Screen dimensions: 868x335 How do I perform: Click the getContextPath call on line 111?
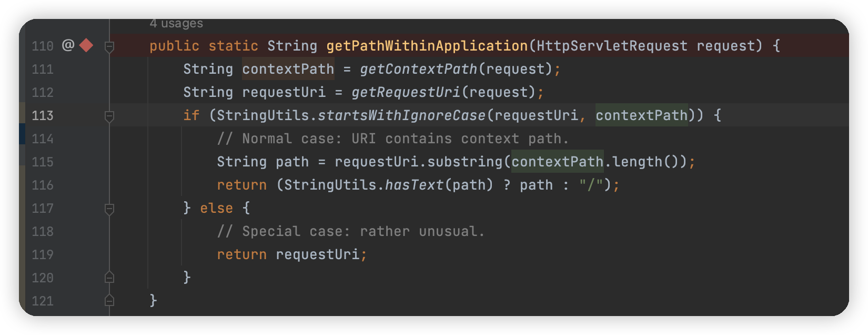pyautogui.click(x=418, y=70)
